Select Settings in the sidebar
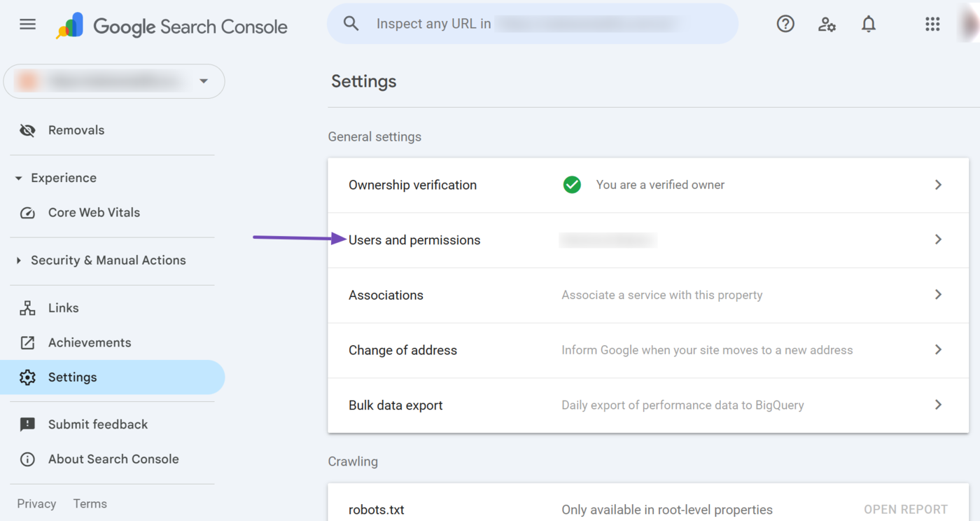This screenshot has width=980, height=521. [x=72, y=377]
